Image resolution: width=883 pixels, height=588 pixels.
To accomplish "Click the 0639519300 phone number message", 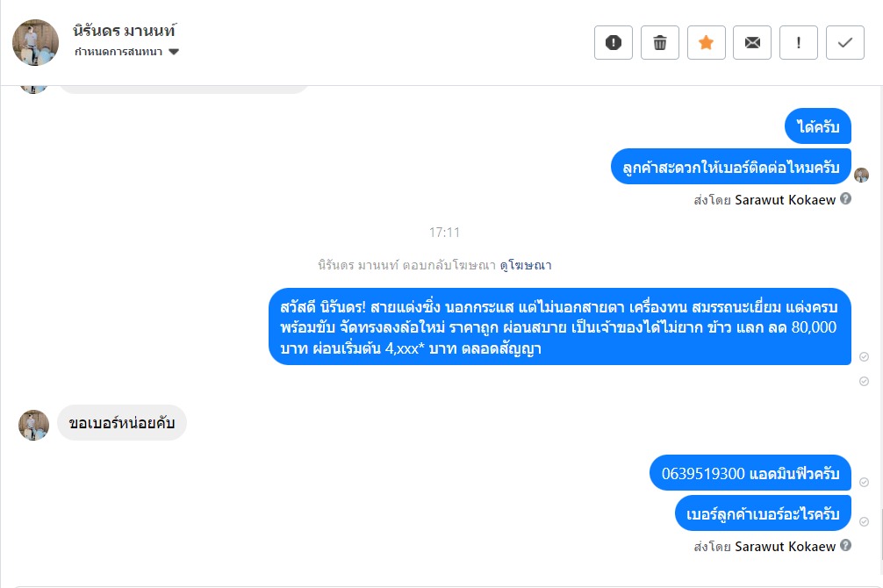I will pos(750,473).
